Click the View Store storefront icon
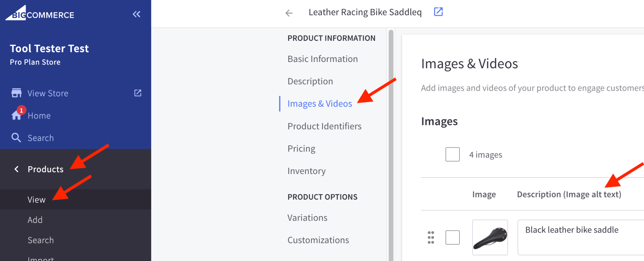 16,93
